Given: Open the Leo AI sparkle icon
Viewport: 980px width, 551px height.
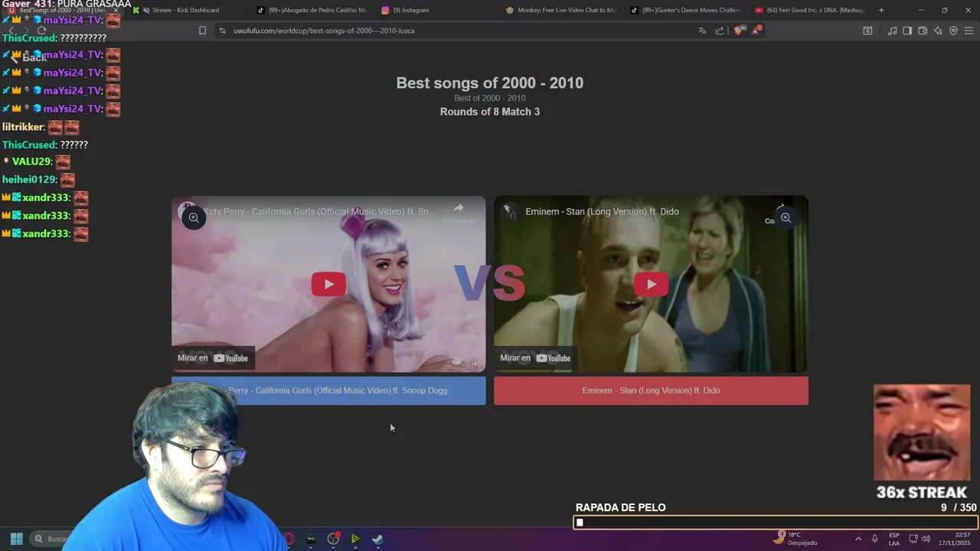Looking at the screenshot, I should [x=938, y=31].
